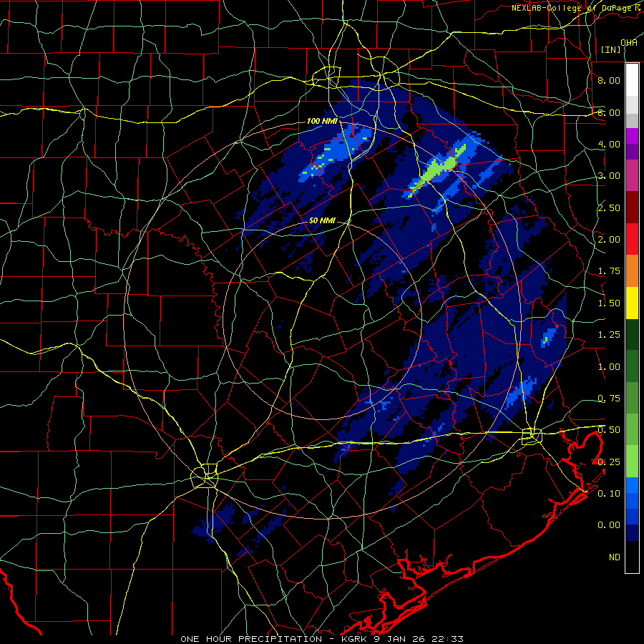Click the 2.50 legend value
The width and height of the screenshot is (644, 644).
click(609, 208)
